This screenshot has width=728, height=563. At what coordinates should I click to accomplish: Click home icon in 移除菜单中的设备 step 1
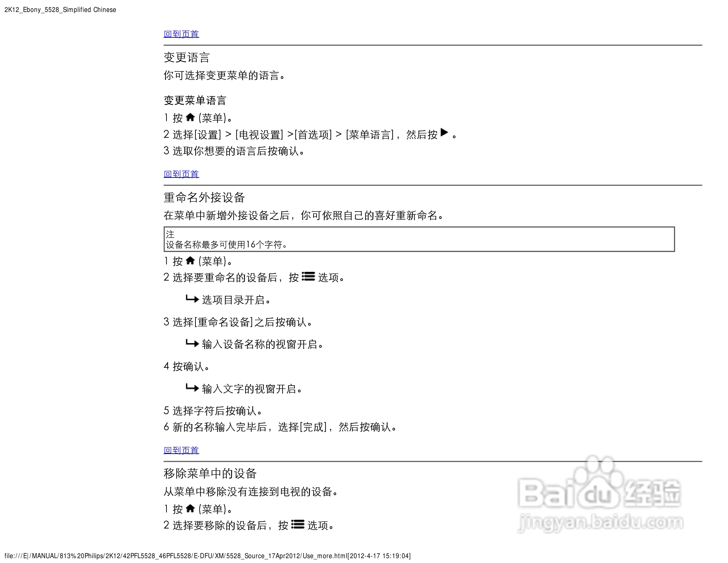(190, 508)
